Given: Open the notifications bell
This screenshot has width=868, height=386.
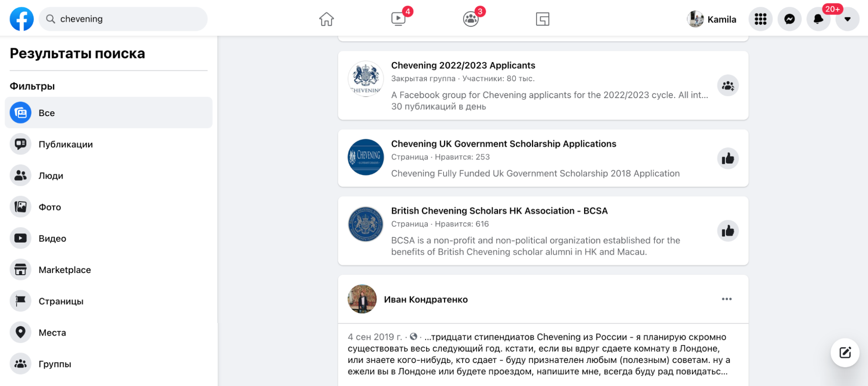Looking at the screenshot, I should tap(818, 19).
